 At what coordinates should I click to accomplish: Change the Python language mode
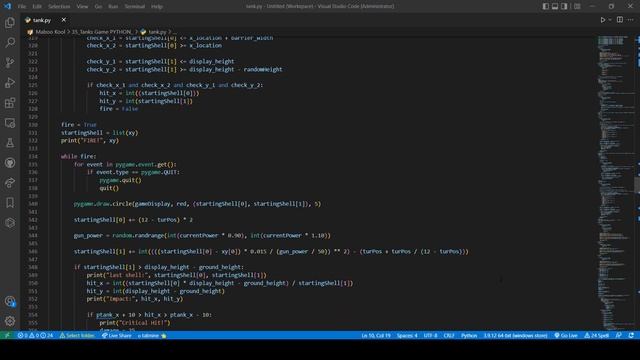(x=469, y=336)
